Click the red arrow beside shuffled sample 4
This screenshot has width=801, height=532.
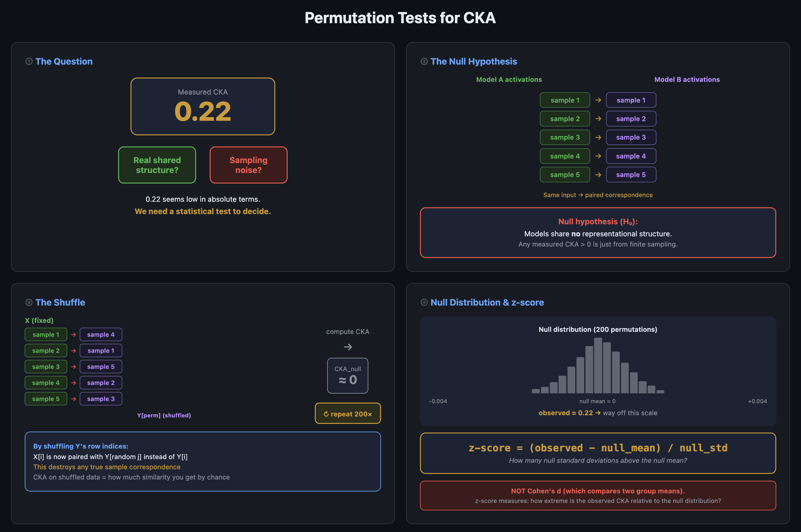click(73, 335)
